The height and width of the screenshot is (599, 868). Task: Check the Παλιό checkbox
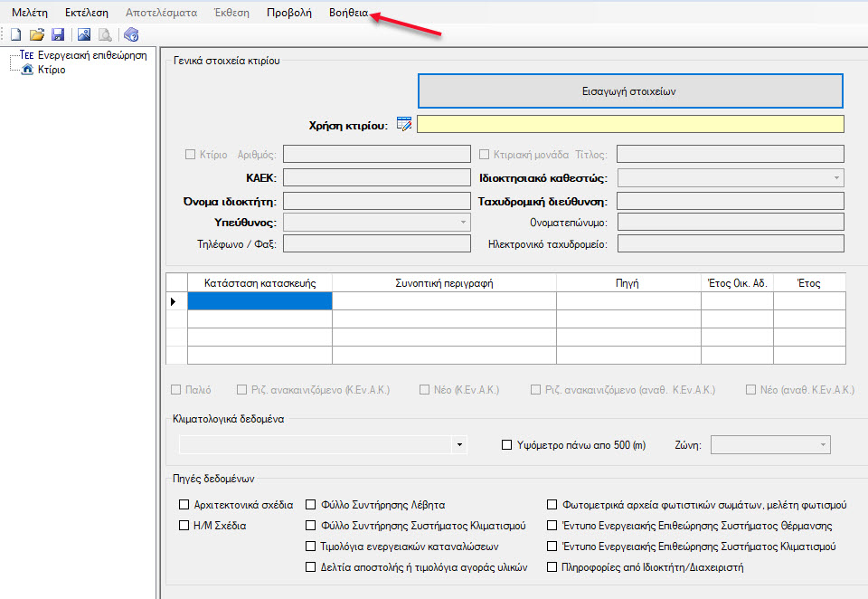point(176,390)
